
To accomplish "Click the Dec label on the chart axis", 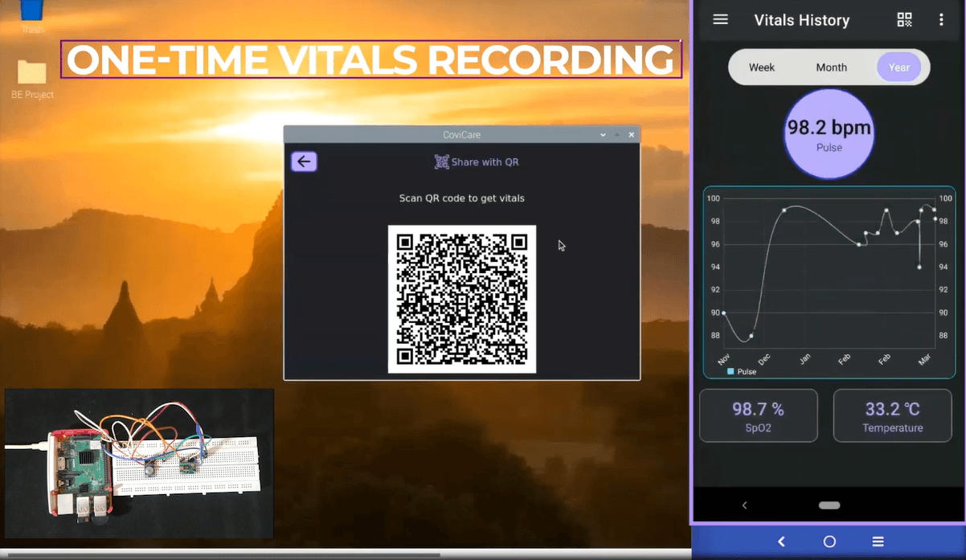I will pos(763,358).
